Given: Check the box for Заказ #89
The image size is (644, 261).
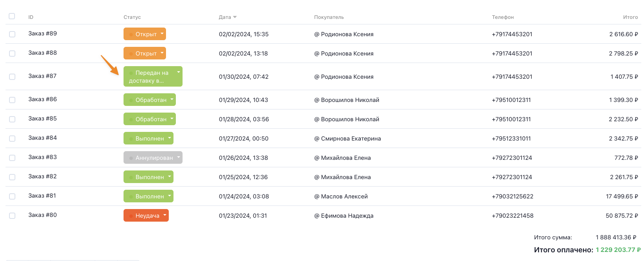Looking at the screenshot, I should (12, 34).
